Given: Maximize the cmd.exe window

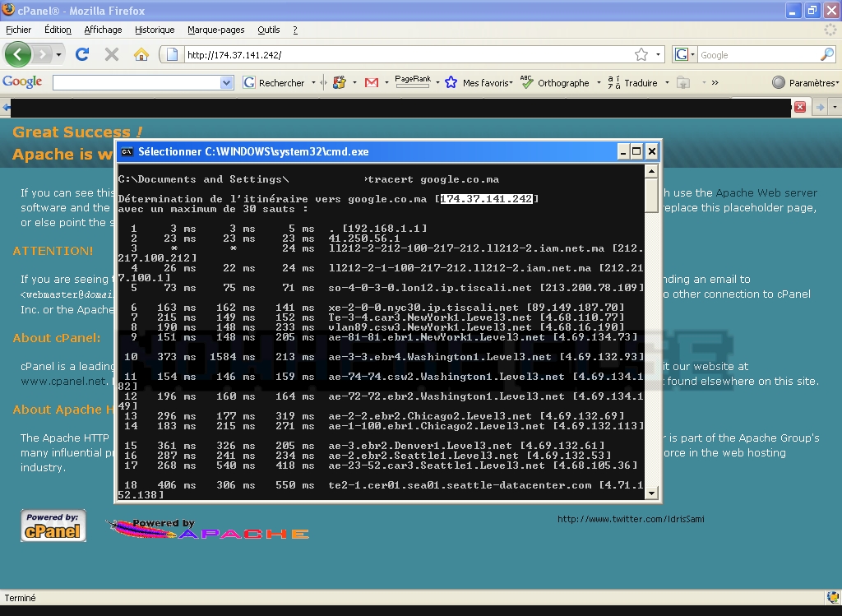Looking at the screenshot, I should pos(636,152).
